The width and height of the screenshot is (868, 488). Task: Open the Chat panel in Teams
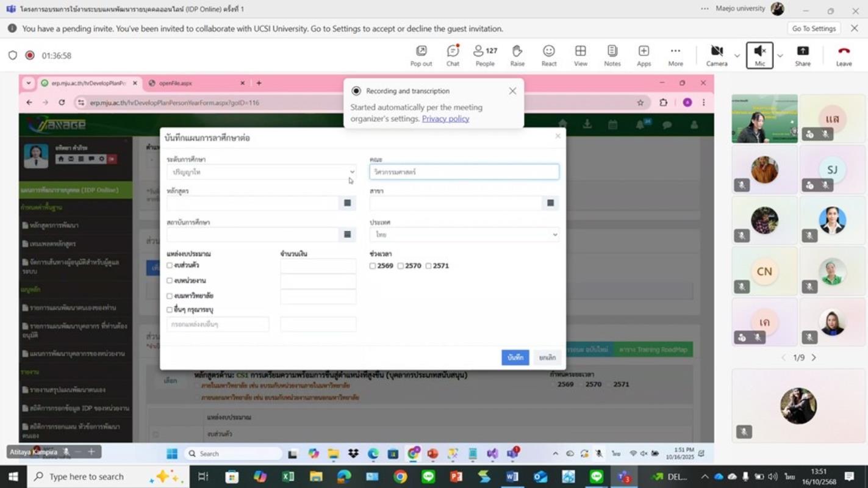click(x=453, y=56)
